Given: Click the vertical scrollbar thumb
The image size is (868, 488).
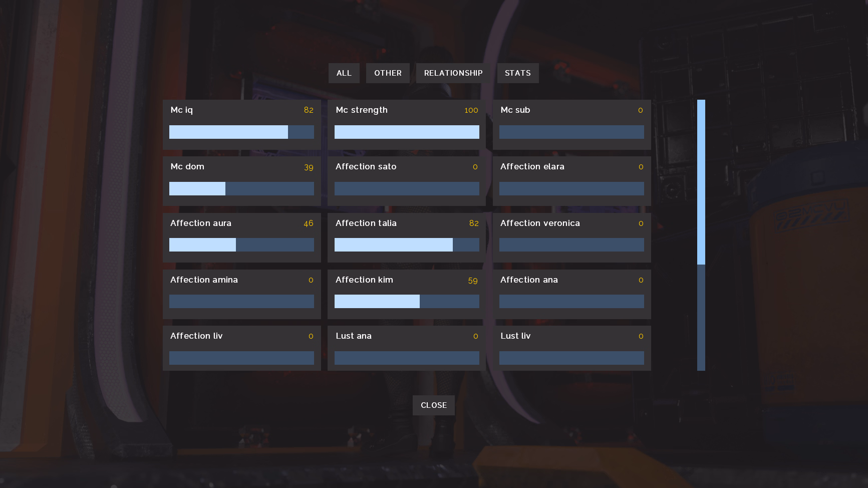Looking at the screenshot, I should [701, 182].
